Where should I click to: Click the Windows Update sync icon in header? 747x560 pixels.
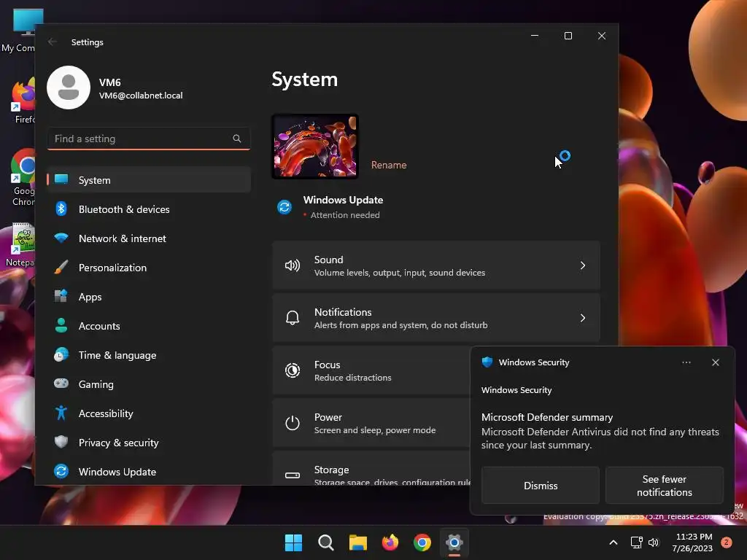(x=285, y=207)
